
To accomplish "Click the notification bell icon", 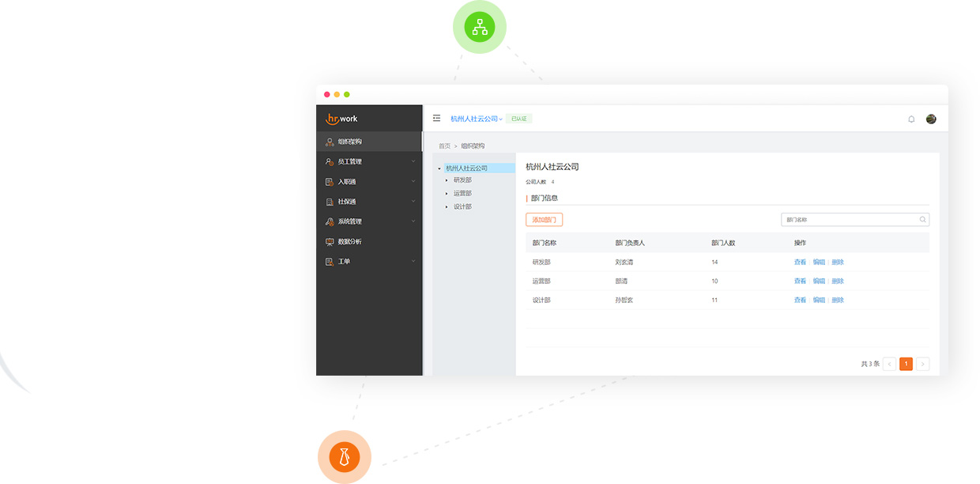I will [x=911, y=119].
